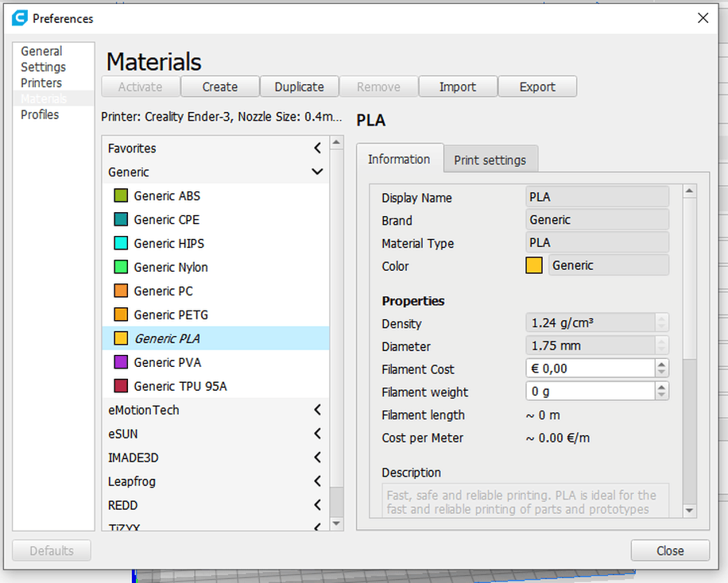The height and width of the screenshot is (583, 728).
Task: Click the Duplicate material button
Action: tap(300, 87)
